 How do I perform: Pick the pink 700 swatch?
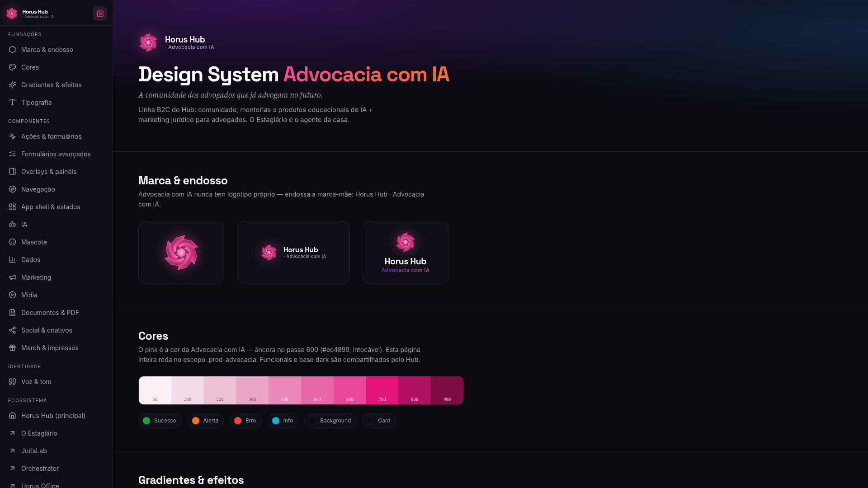click(382, 390)
